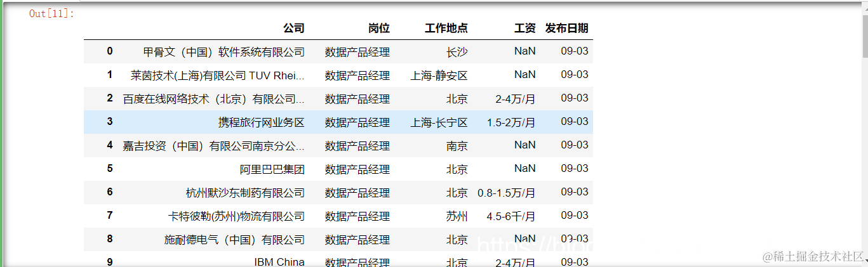Click the 发布日期 column header
This screenshot has width=868, height=267.
pos(567,28)
